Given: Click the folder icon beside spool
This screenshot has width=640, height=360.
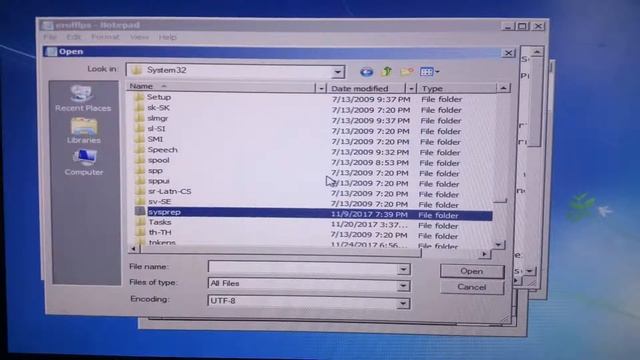Looking at the screenshot, I should 140,160.
